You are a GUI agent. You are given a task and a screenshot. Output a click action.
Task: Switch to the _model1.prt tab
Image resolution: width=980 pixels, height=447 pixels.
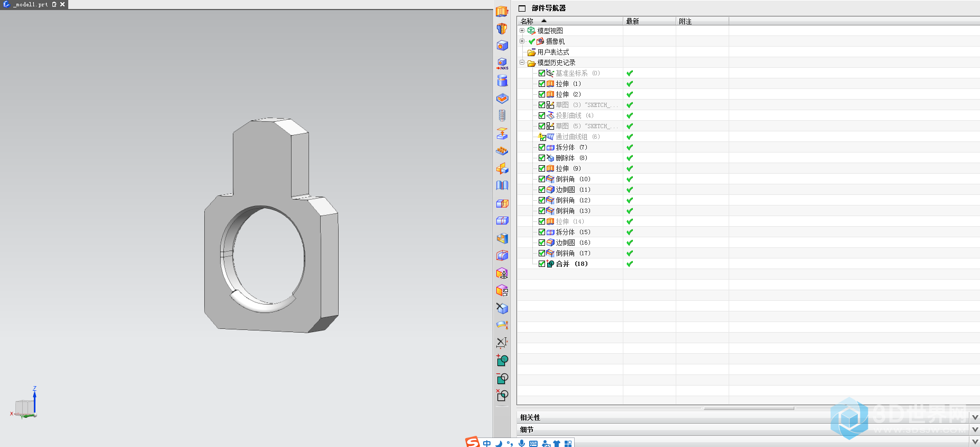31,4
